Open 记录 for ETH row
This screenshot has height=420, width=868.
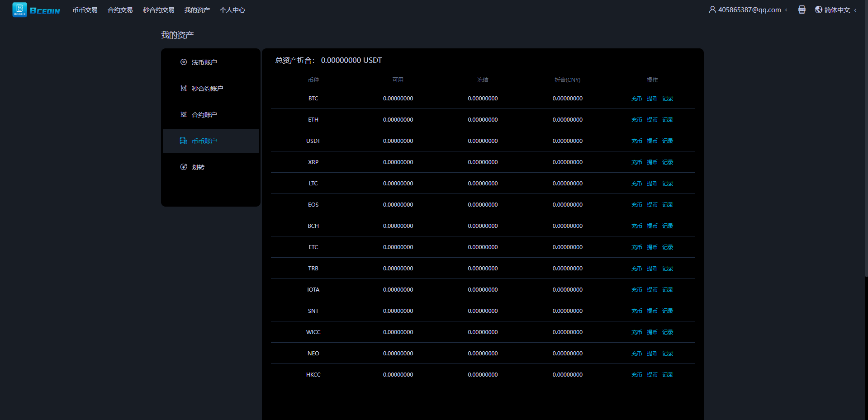667,120
